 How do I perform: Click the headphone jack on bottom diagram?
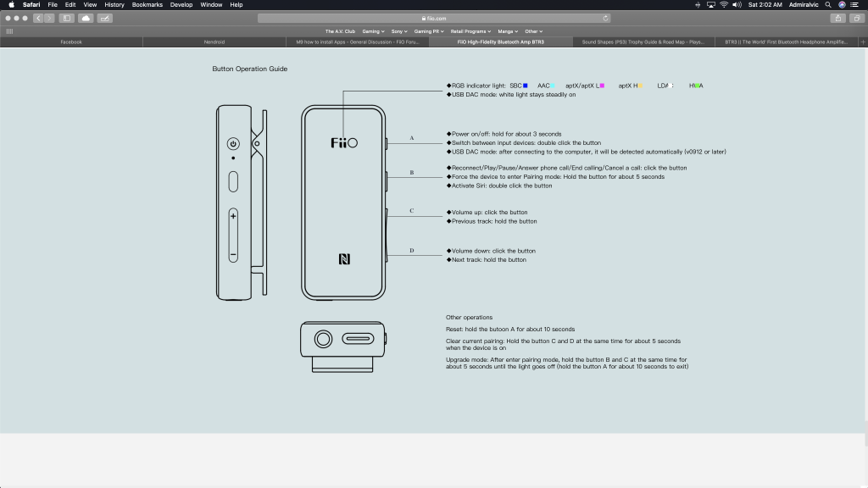[323, 339]
